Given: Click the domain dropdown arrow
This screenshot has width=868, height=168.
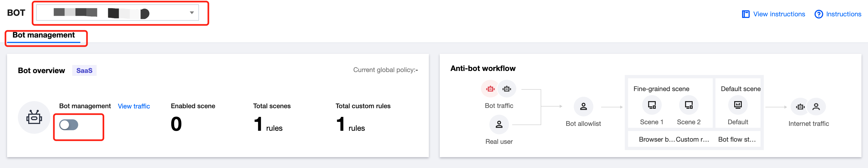Looking at the screenshot, I should pyautogui.click(x=192, y=13).
